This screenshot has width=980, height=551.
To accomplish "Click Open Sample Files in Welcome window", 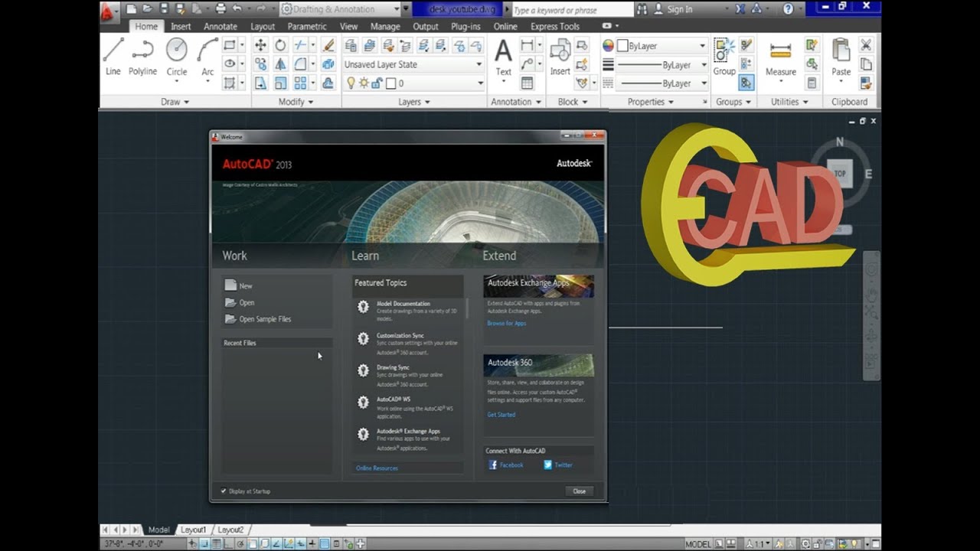I will pos(265,319).
